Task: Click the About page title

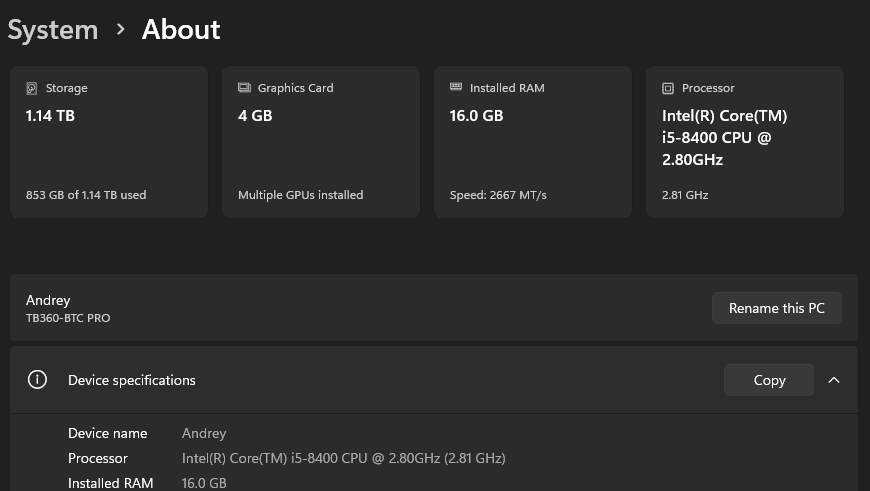Action: 181,30
